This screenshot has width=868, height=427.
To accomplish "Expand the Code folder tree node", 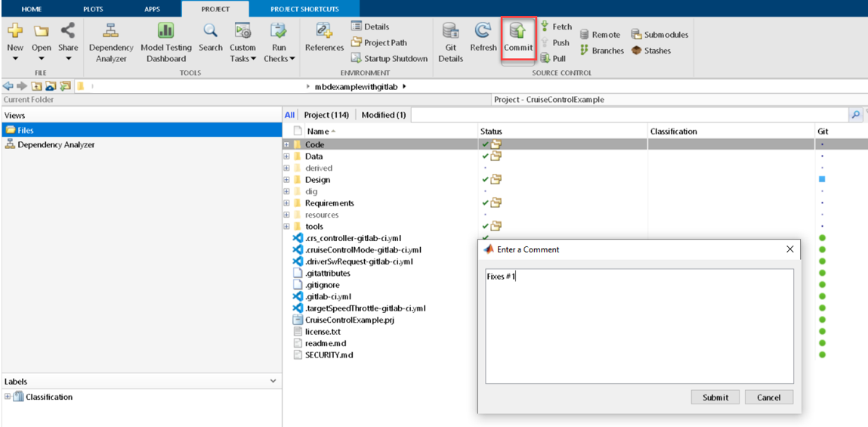I will click(287, 144).
